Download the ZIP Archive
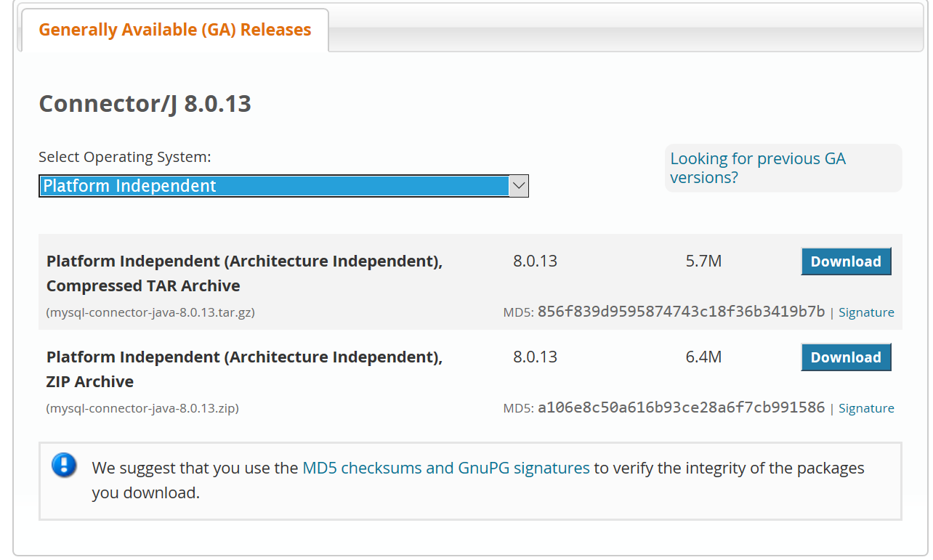 click(x=846, y=357)
